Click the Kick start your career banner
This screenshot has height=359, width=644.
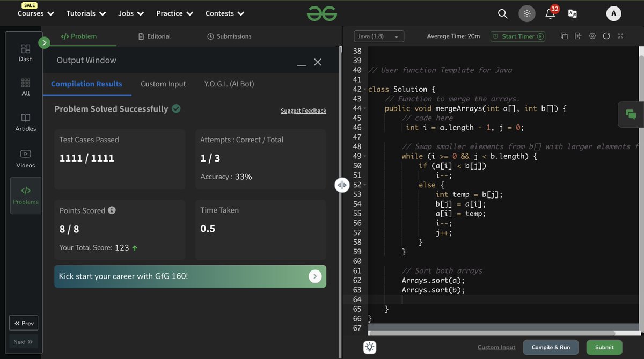click(190, 276)
